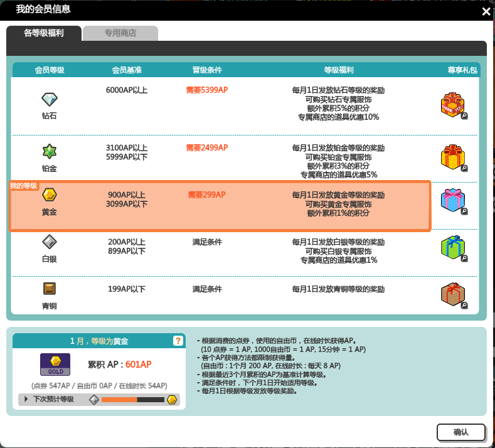Click the Silver tier green gift box
495x448 pixels.
[453, 248]
